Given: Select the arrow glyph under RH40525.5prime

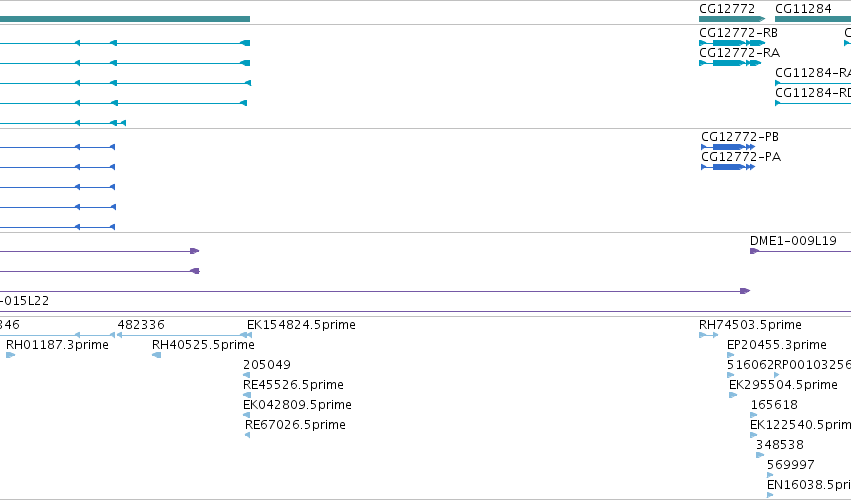Looking at the screenshot, I should (156, 355).
